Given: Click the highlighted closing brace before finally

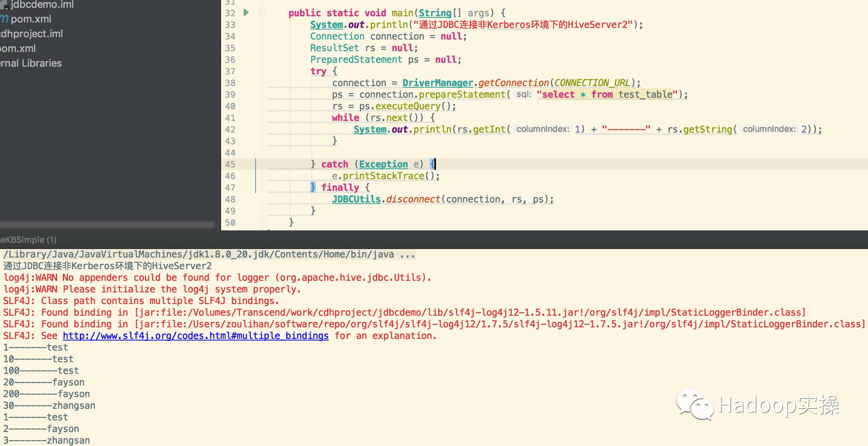Looking at the screenshot, I should [313, 187].
